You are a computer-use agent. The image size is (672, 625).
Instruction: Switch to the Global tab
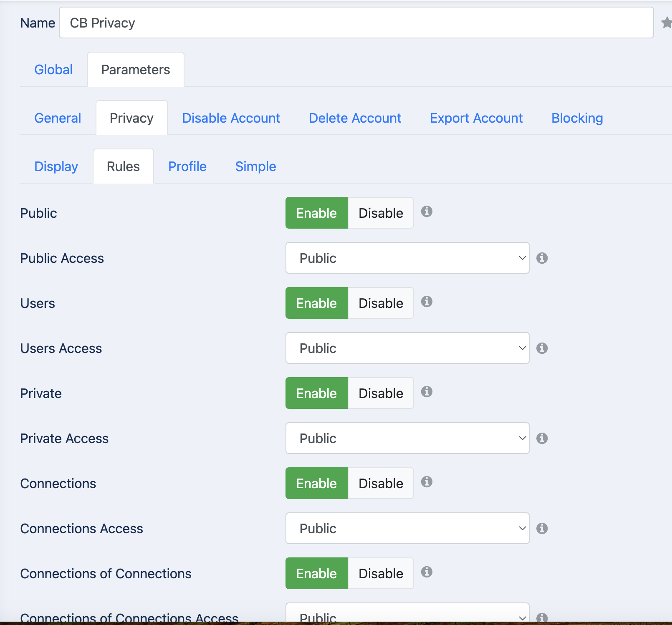pyautogui.click(x=53, y=70)
